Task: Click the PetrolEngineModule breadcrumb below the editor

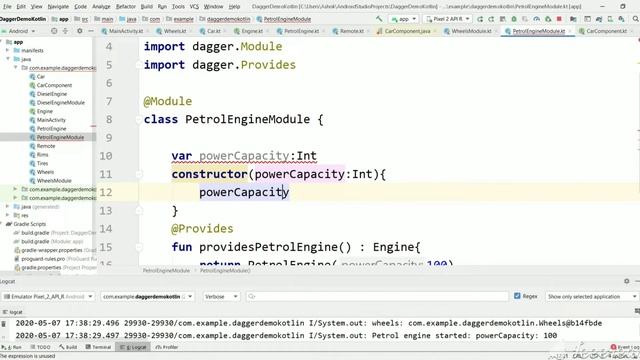Action: (x=166, y=271)
